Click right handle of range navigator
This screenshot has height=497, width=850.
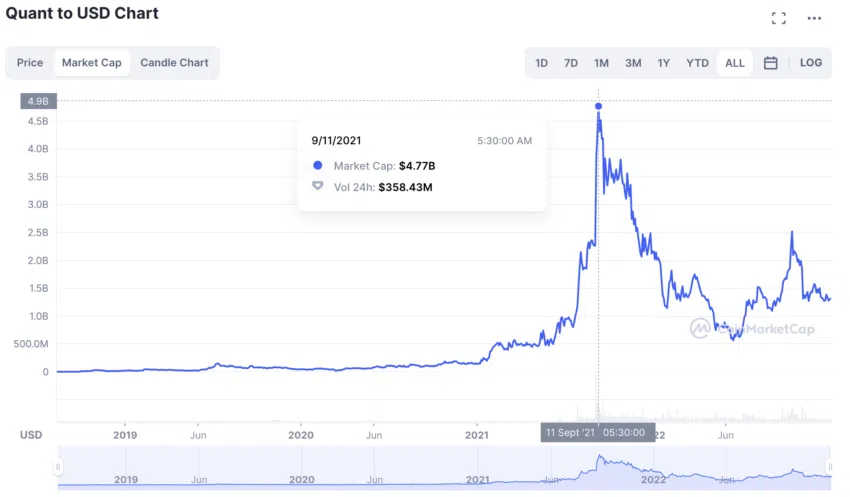(x=830, y=466)
